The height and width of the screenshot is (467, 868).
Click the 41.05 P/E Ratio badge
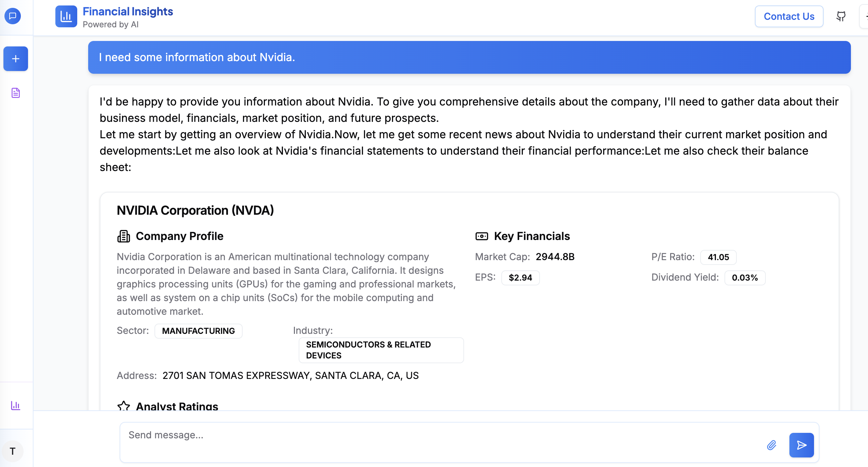pos(718,257)
